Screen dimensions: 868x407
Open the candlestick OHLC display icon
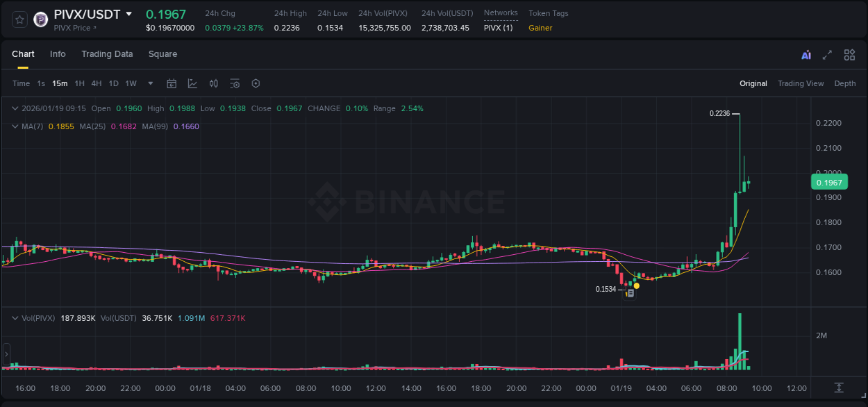tap(214, 83)
